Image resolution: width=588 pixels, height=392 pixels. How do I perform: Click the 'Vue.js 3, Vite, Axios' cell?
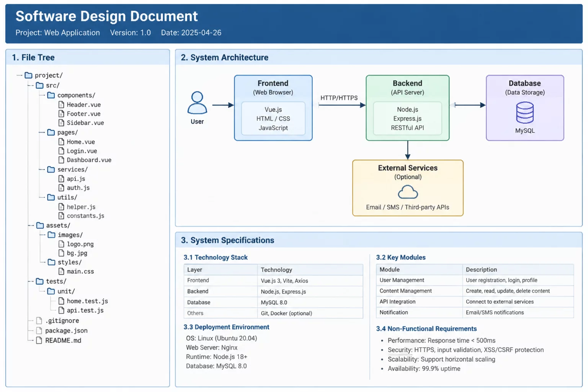310,281
